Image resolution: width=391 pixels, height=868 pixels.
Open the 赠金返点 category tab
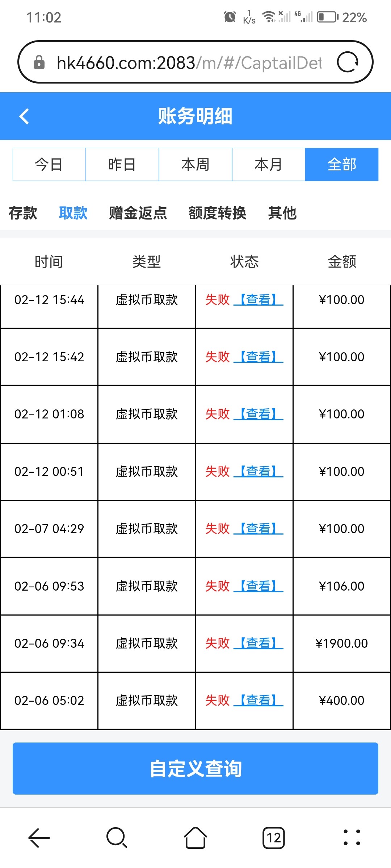[x=138, y=213]
